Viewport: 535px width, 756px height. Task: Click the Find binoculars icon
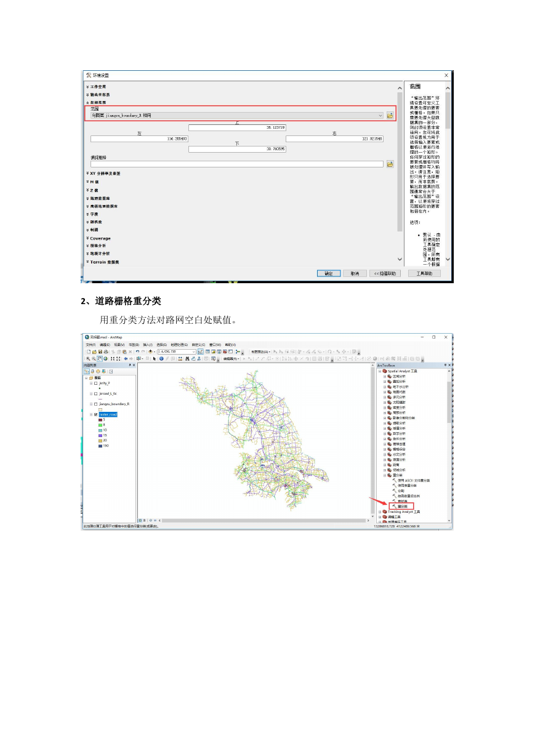[187, 358]
